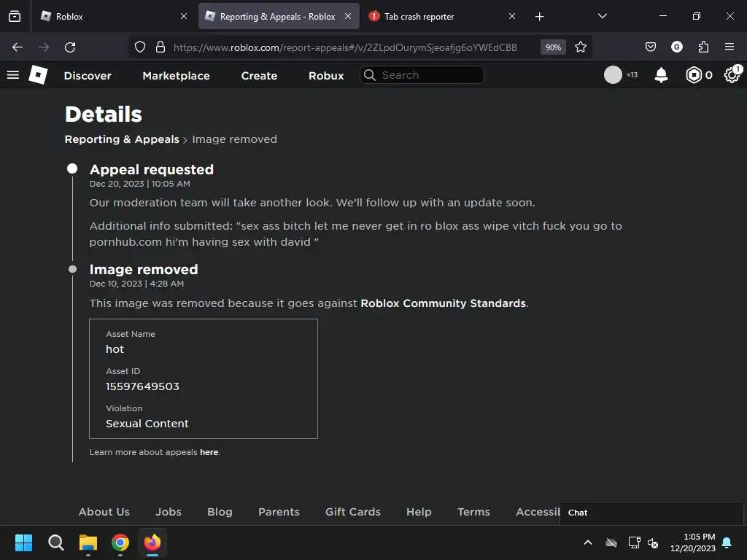747x560 pixels.
Task: Open the Blog footer link
Action: (220, 512)
